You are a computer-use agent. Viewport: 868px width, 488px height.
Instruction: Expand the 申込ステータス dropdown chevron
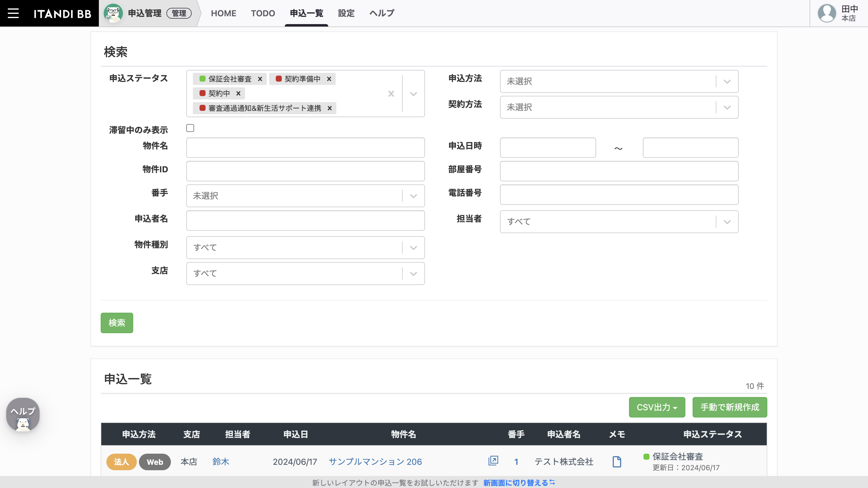pos(414,94)
